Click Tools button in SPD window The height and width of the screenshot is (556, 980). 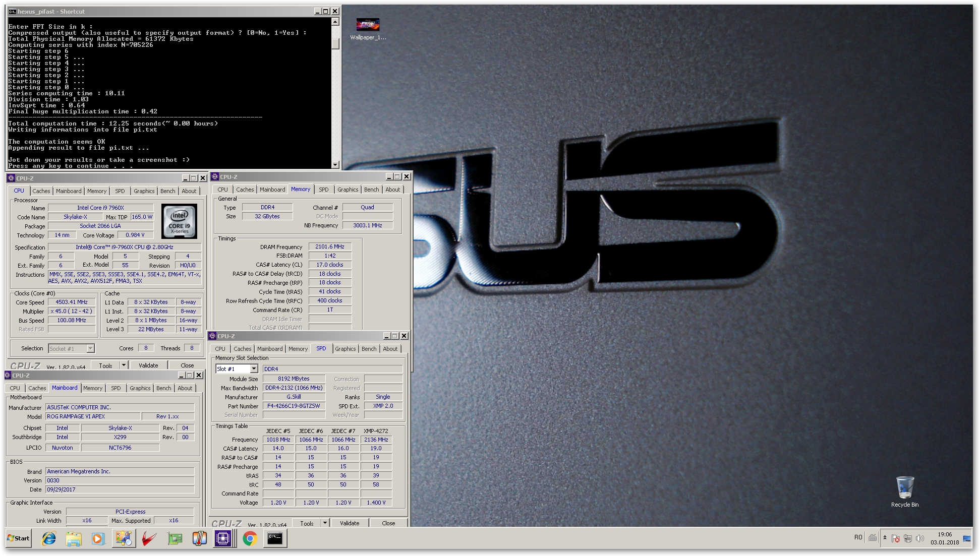(307, 523)
